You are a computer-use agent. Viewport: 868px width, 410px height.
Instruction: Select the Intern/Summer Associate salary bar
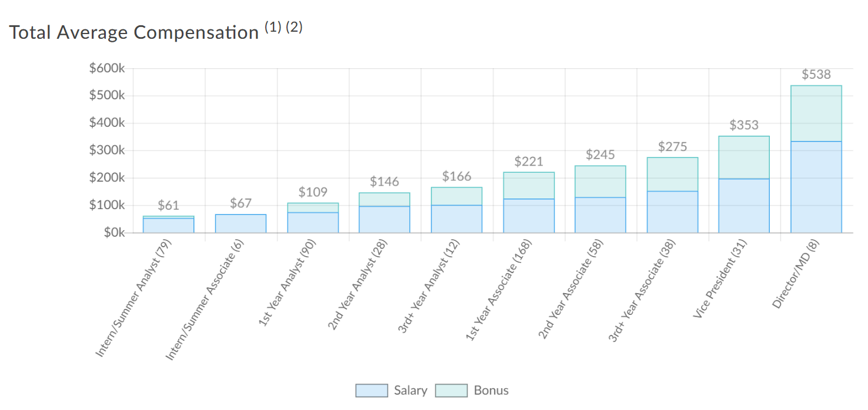point(241,224)
